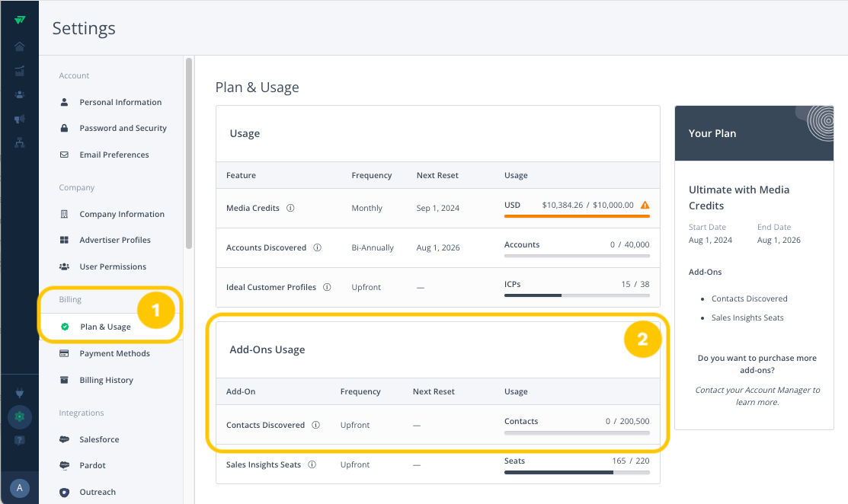Click the 'Sales Insights Seats' add-on bullet
The width and height of the screenshot is (848, 504).
pos(747,317)
